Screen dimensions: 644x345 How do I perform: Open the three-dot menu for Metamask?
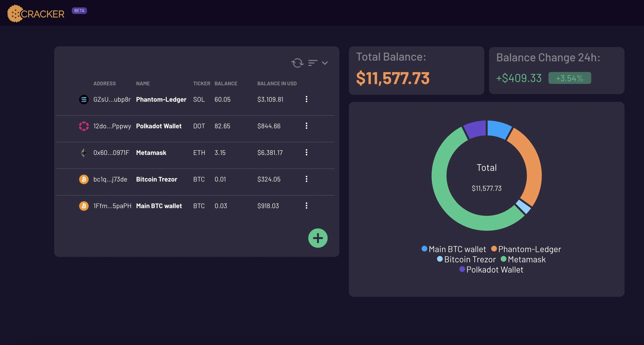click(x=307, y=153)
